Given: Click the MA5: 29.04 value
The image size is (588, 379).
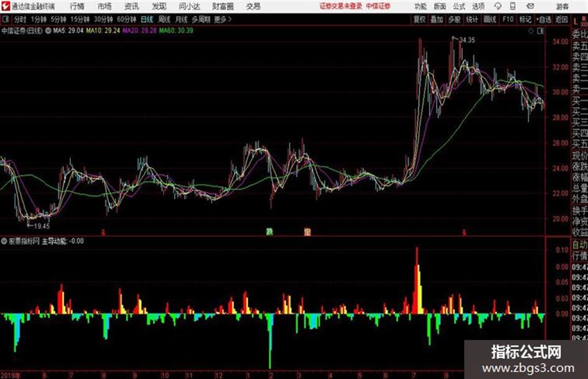Looking at the screenshot, I should [x=68, y=30].
